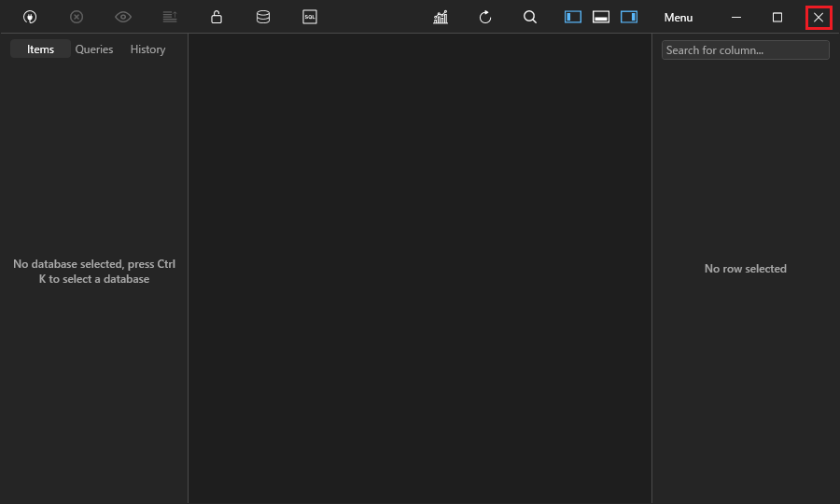
Task: Toggle the bottom console panel
Action: 601,17
